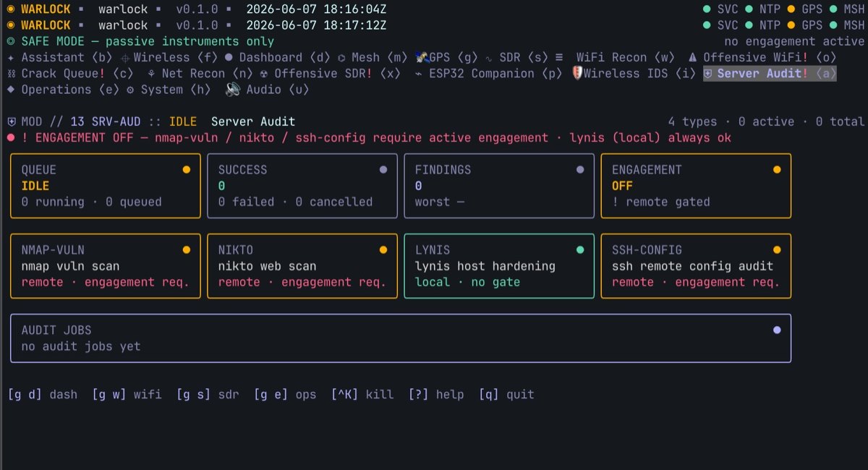
Task: Click the SVC status light in the 18:17:12Z row
Action: point(707,25)
